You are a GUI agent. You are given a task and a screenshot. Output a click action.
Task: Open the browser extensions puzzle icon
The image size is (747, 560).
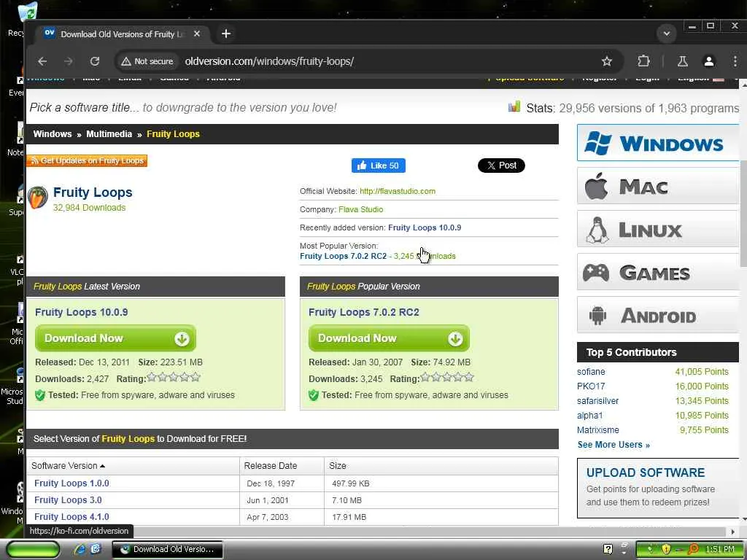pyautogui.click(x=643, y=61)
